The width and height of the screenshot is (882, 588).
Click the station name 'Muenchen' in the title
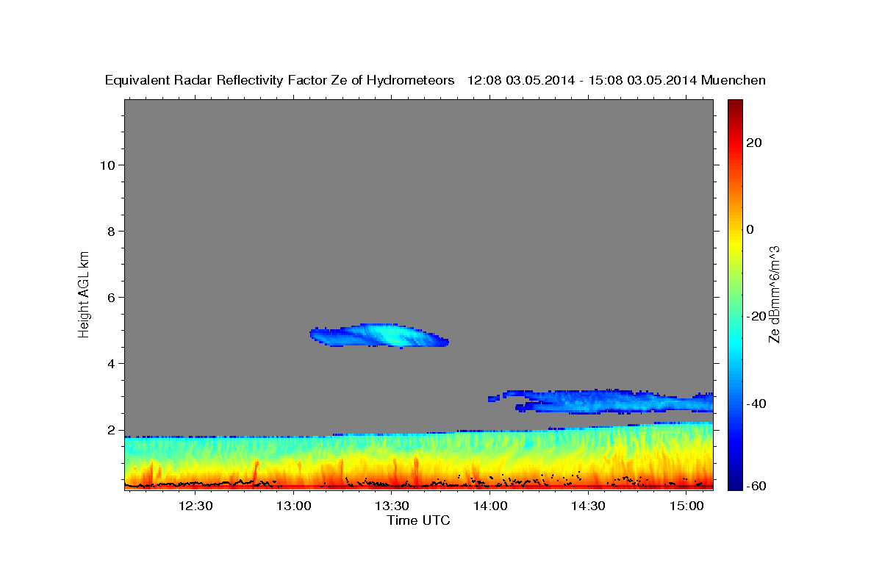click(x=734, y=81)
